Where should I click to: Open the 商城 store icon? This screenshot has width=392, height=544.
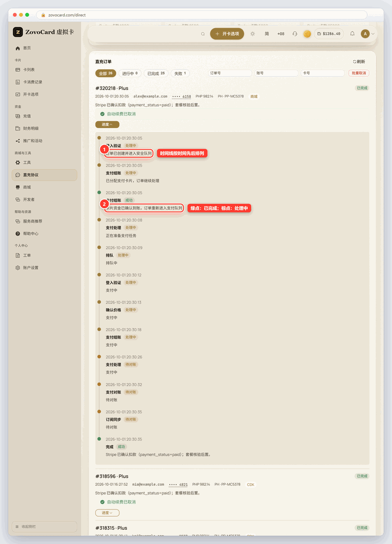point(18,187)
